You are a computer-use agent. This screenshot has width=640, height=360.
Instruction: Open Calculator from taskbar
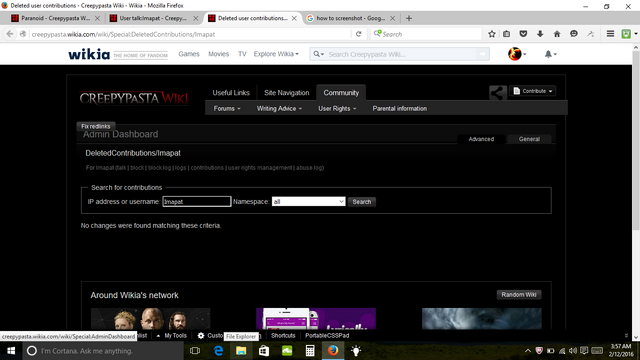[x=310, y=351]
